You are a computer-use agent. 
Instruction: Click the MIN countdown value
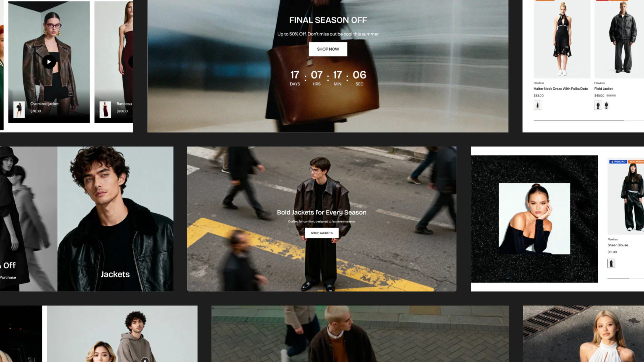click(x=337, y=75)
